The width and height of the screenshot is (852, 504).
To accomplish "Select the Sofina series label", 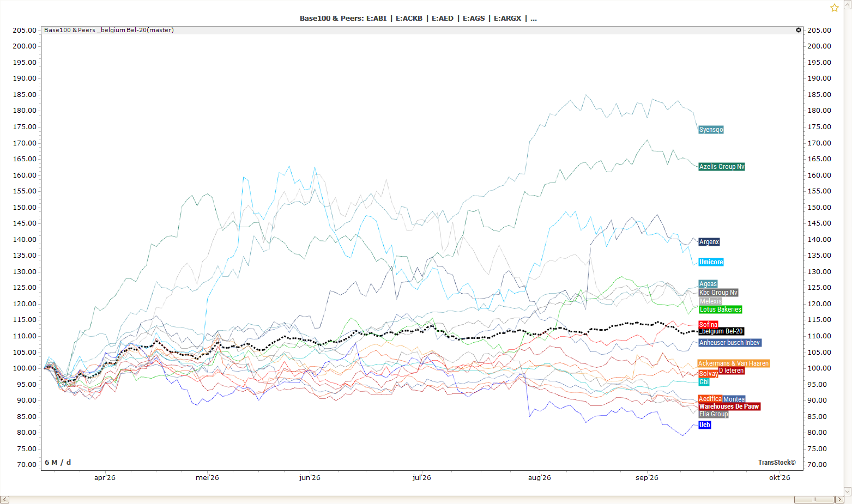I will pyautogui.click(x=708, y=325).
